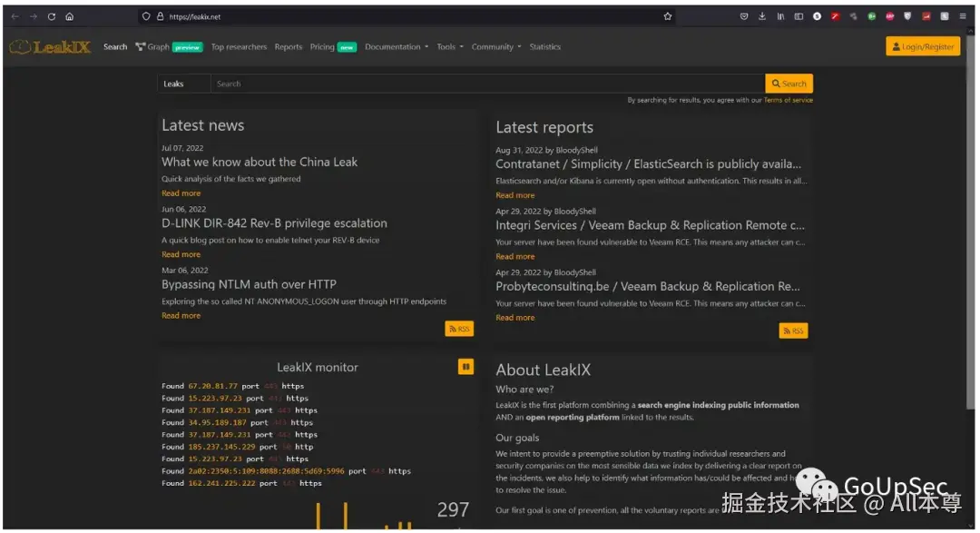Screen dimensions: 980x533
Task: Open the Latest news RSS feed
Action: click(x=459, y=329)
